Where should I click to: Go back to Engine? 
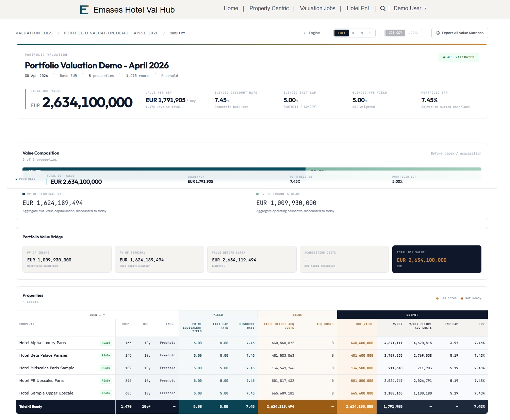[312, 33]
